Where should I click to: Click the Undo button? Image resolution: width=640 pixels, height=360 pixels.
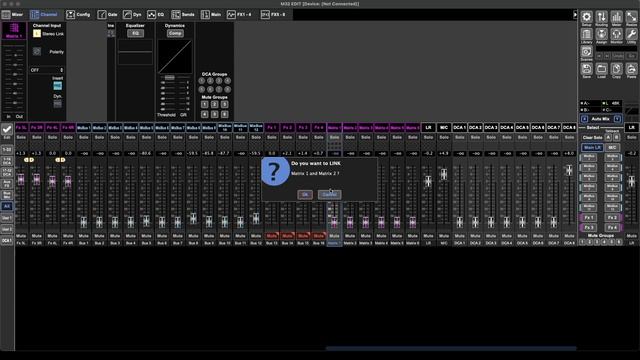(618, 56)
